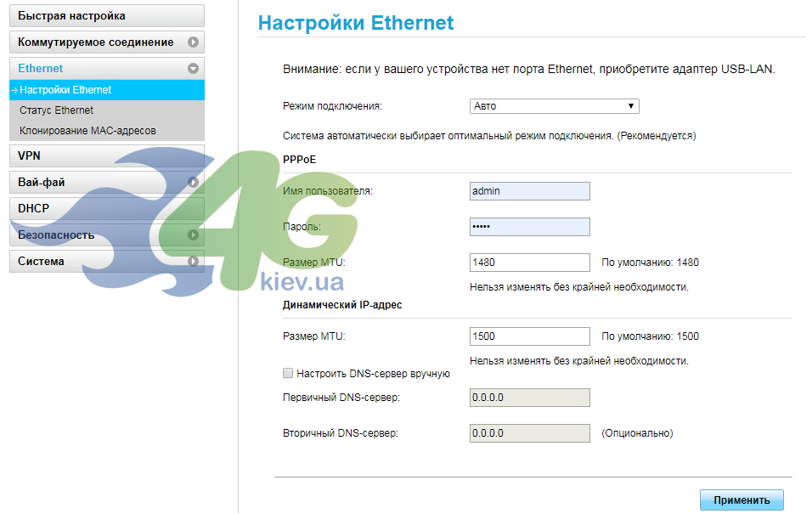Click the Ethernet menu header label
The image size is (812, 514).
41,69
